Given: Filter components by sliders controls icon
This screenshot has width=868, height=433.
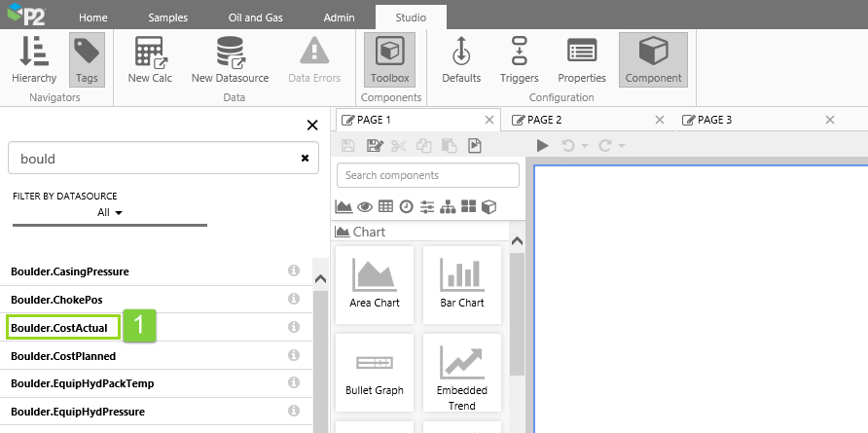Looking at the screenshot, I should [x=427, y=207].
